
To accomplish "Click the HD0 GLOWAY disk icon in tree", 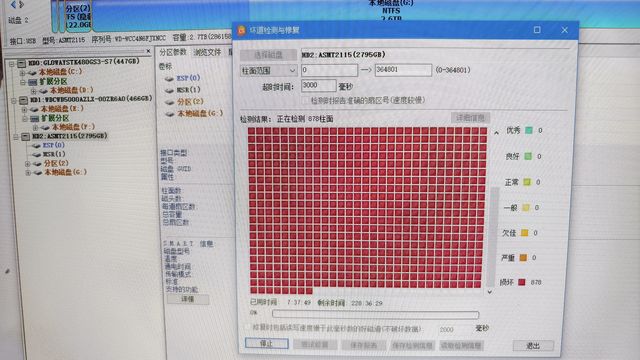I will (x=22, y=63).
